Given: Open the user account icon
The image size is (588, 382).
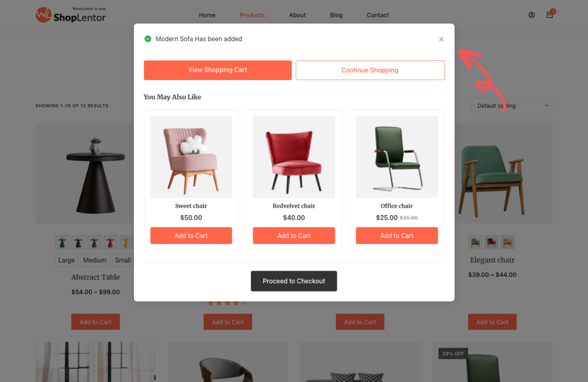Looking at the screenshot, I should (532, 15).
